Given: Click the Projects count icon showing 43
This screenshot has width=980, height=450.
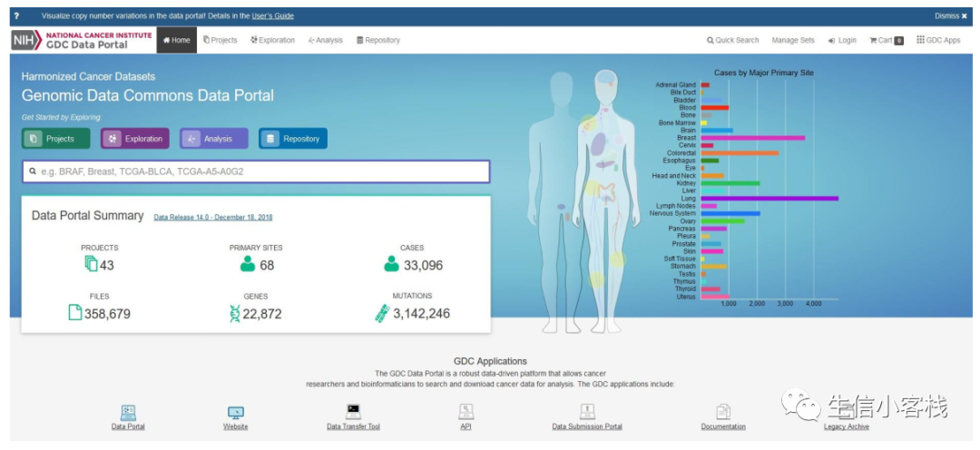Looking at the screenshot, I should 92,264.
